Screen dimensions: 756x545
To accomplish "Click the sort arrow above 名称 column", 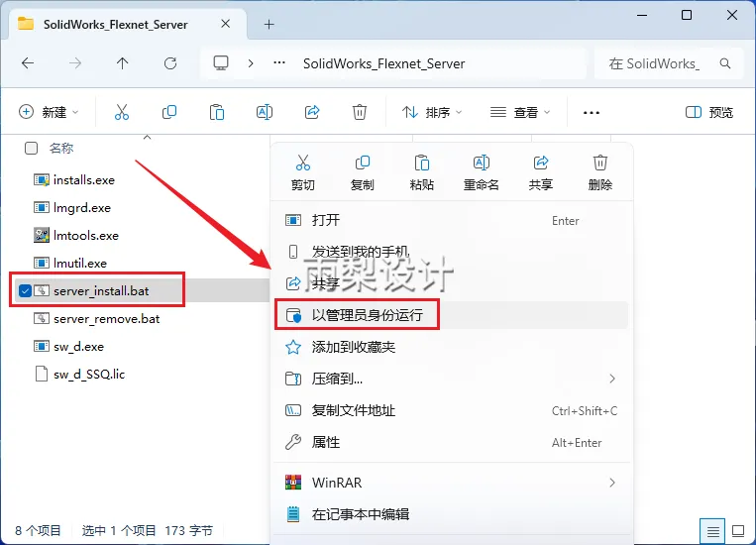I will [148, 138].
